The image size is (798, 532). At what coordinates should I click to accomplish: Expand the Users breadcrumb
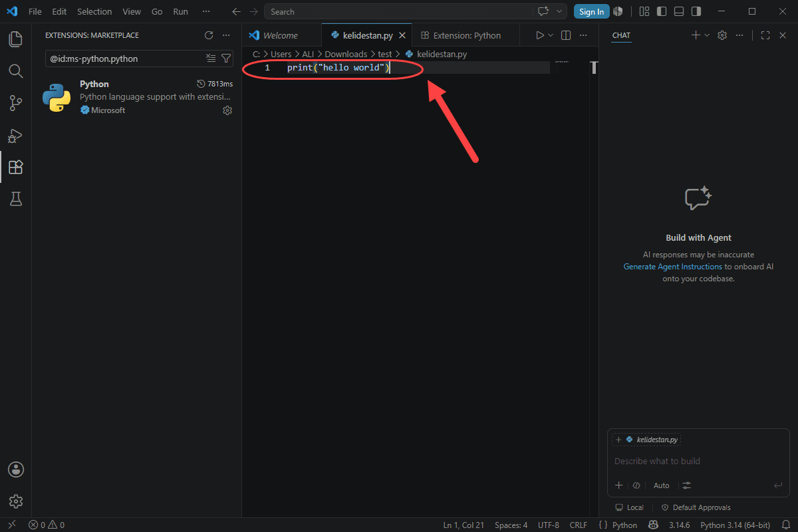pyautogui.click(x=281, y=54)
